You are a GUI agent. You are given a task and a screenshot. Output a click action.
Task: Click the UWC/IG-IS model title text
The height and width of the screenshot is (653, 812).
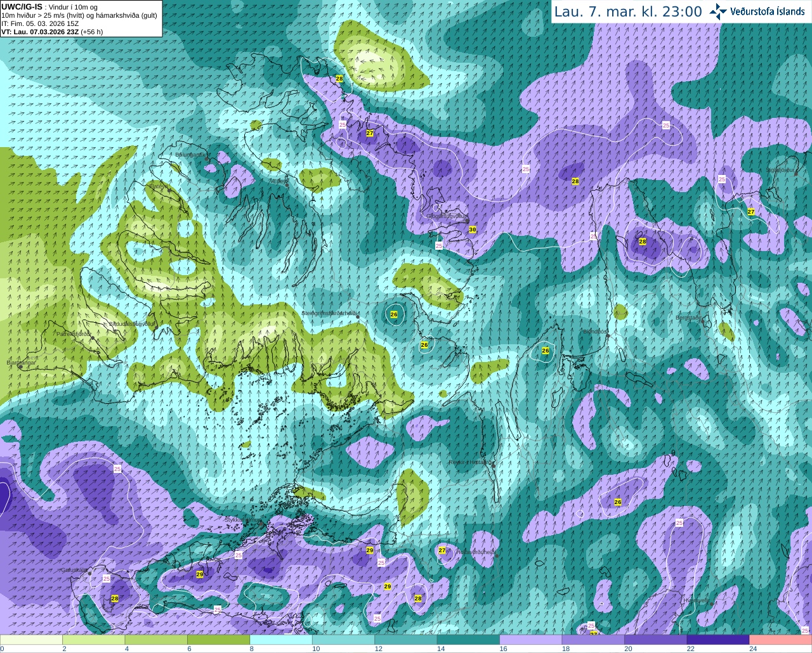[x=22, y=6]
